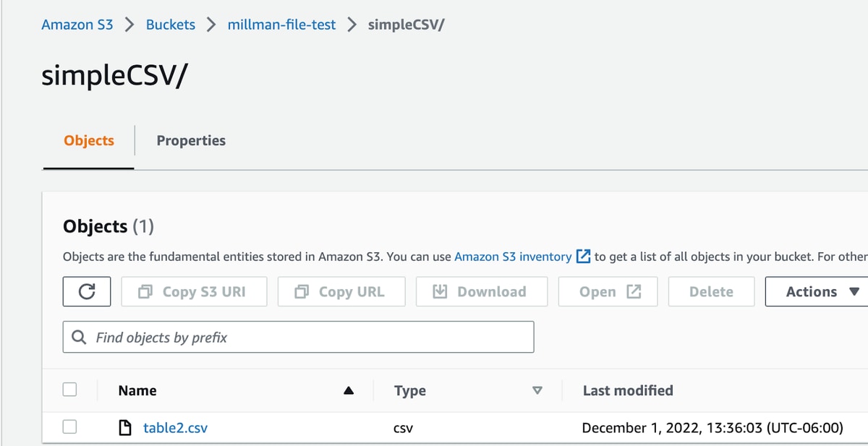Click the copy icon on Copy URL

coord(302,291)
